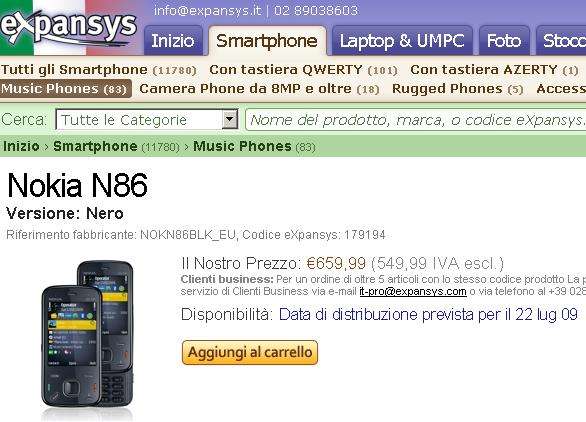586x422 pixels.
Task: Open Tutti gli Smartphone category
Action: coord(99,70)
